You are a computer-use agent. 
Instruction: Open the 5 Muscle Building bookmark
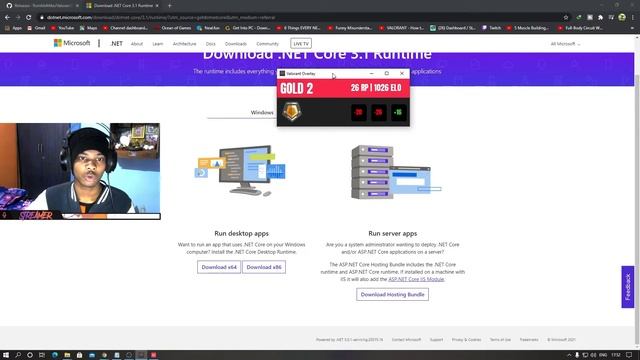point(528,28)
